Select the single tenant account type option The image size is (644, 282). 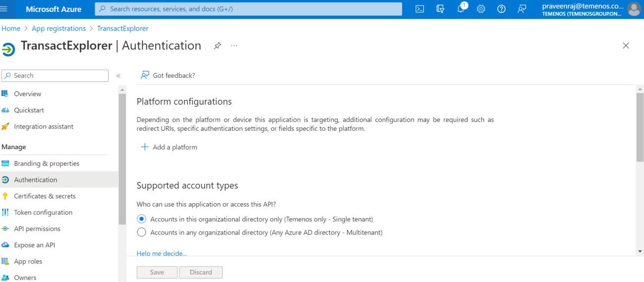142,219
